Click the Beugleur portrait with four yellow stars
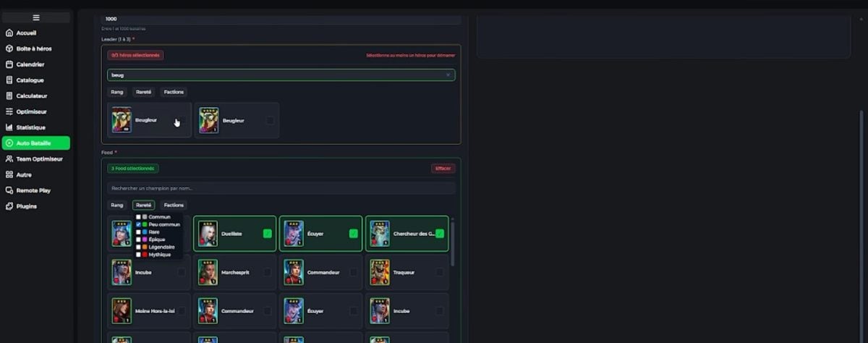The height and width of the screenshot is (343, 868). (x=209, y=120)
